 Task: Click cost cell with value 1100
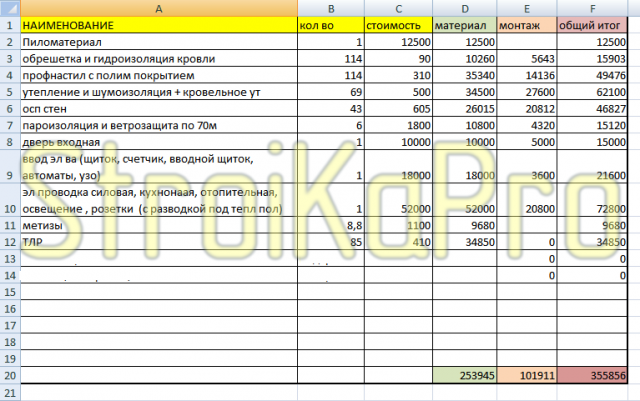tap(398, 225)
